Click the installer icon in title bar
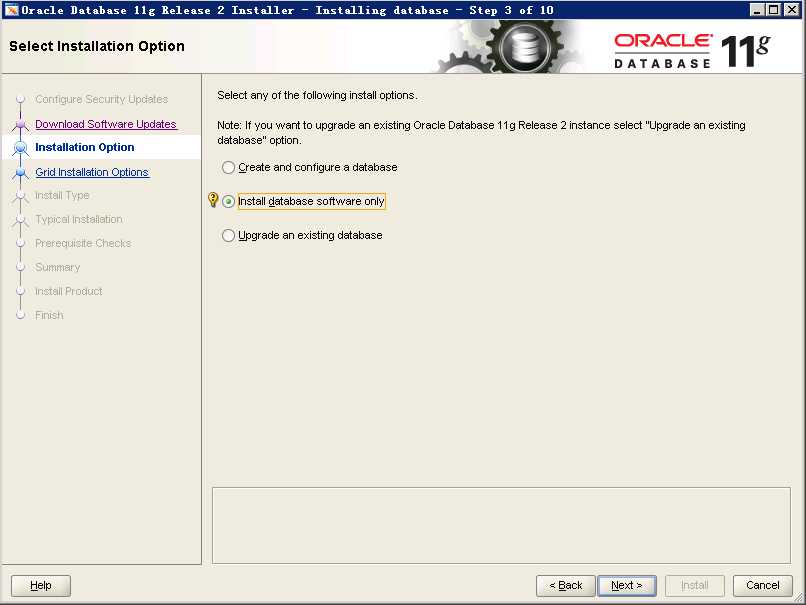The height and width of the screenshot is (605, 806). tap(11, 10)
